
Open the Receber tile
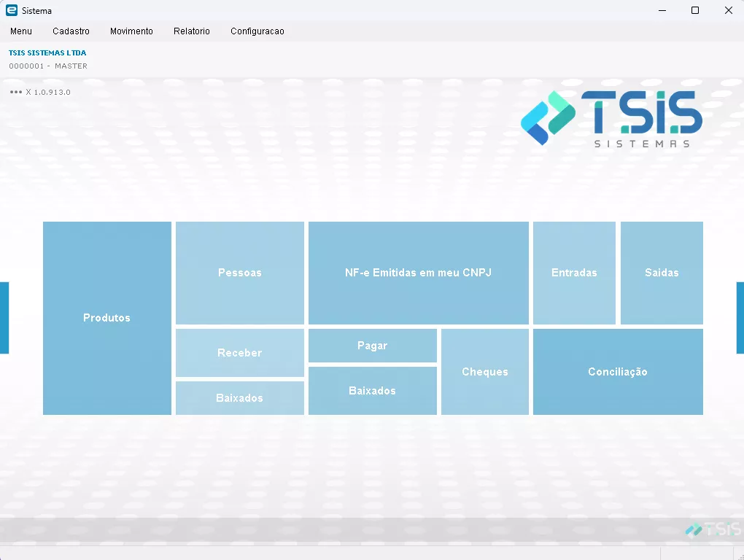tap(239, 353)
